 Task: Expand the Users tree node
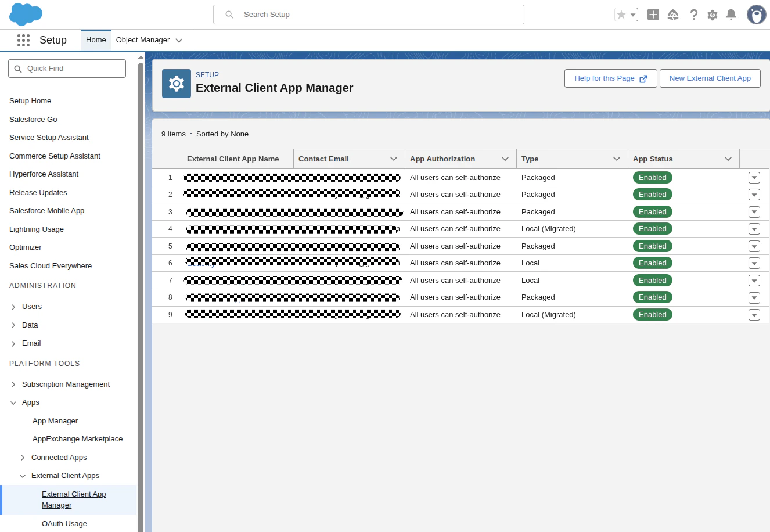[x=13, y=307]
